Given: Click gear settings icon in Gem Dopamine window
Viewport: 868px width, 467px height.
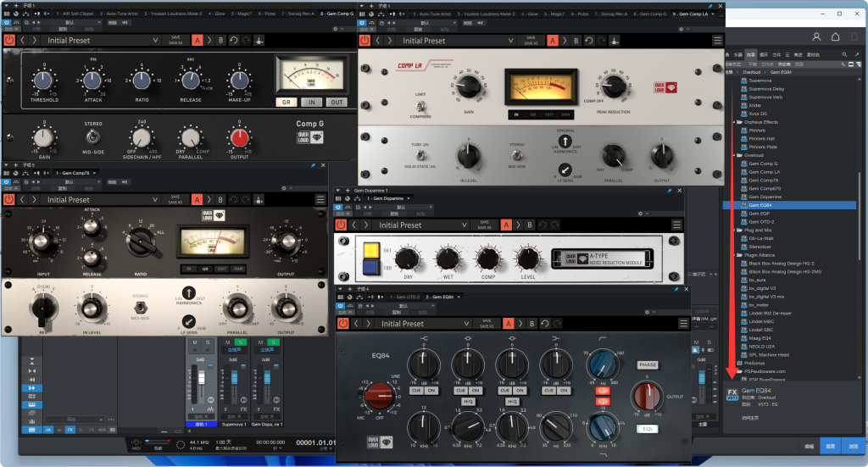Looking at the screenshot, I should pyautogui.click(x=641, y=214).
